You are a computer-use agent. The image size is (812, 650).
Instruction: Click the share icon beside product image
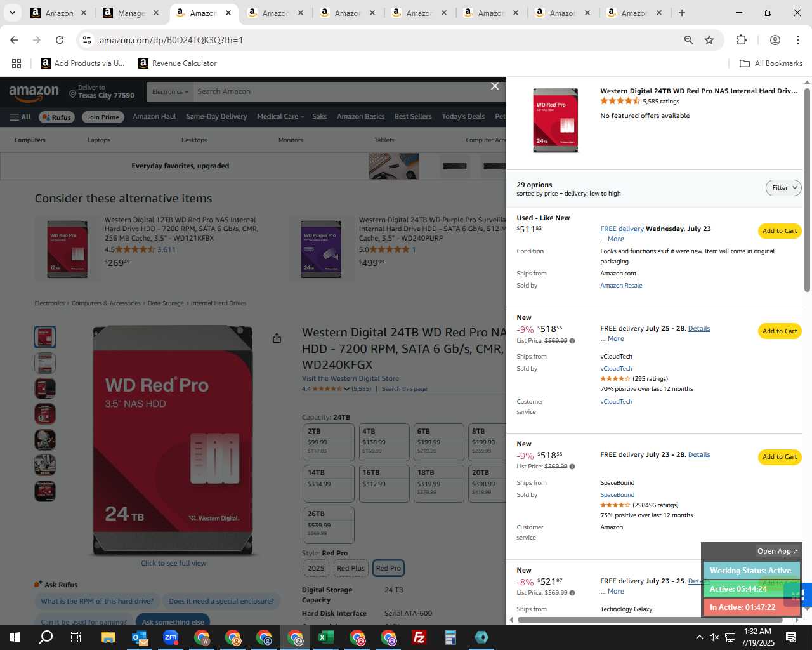click(x=277, y=338)
